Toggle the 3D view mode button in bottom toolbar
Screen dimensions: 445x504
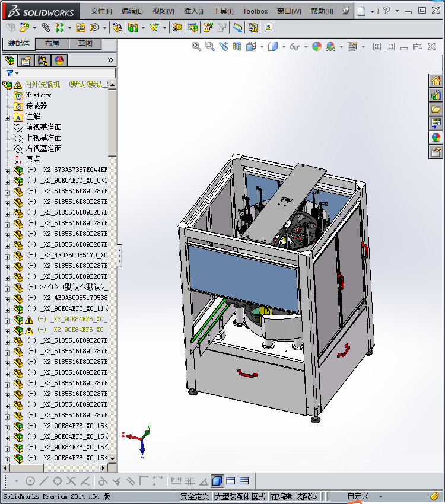[x=217, y=481]
